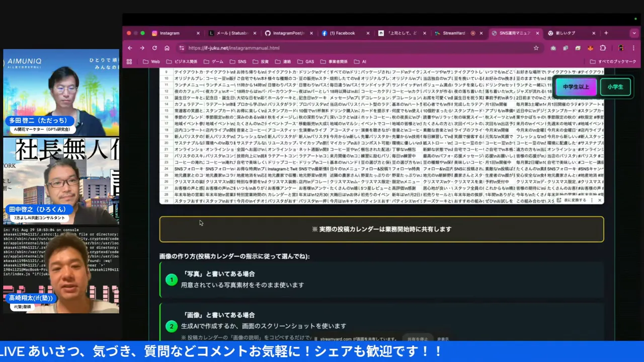Switch to 小学生 mode
Screen dimensions: 644x362
click(615, 87)
